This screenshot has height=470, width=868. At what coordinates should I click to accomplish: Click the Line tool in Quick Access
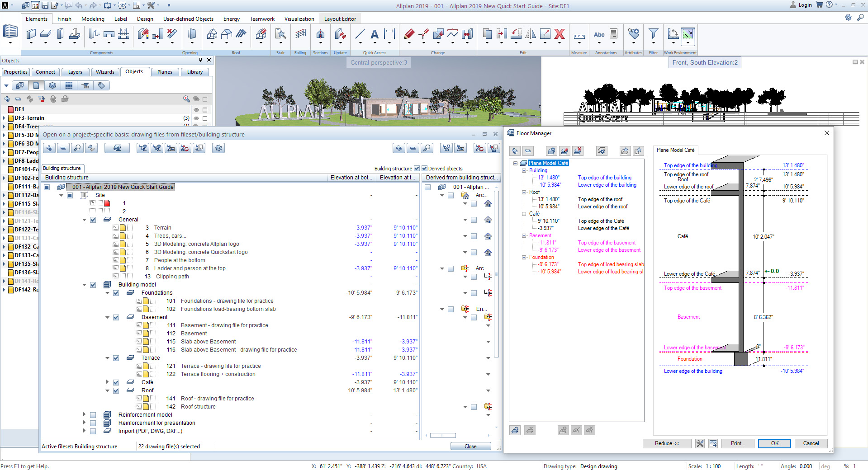point(360,34)
